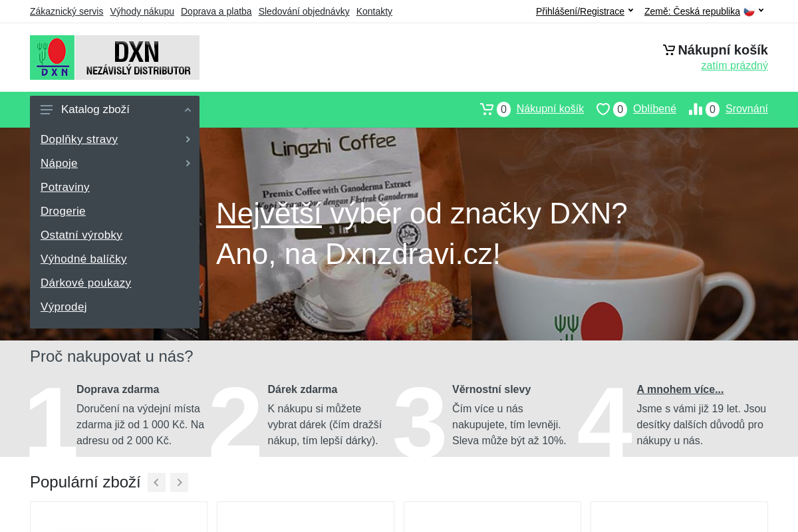This screenshot has width=798, height=532.
Task: Click the cart icon beside the Nákupní košík heading
Action: click(x=669, y=50)
